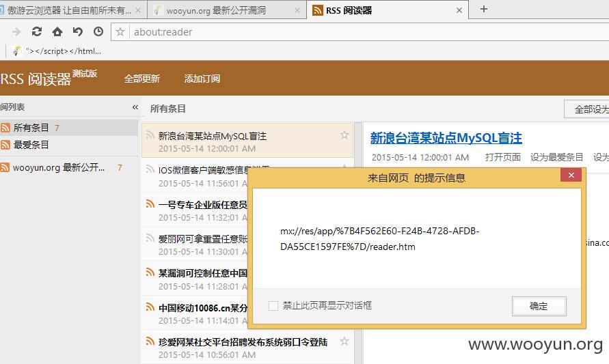The height and width of the screenshot is (364, 609).
Task: Click 设为最爱条目 link
Action: pyautogui.click(x=556, y=157)
